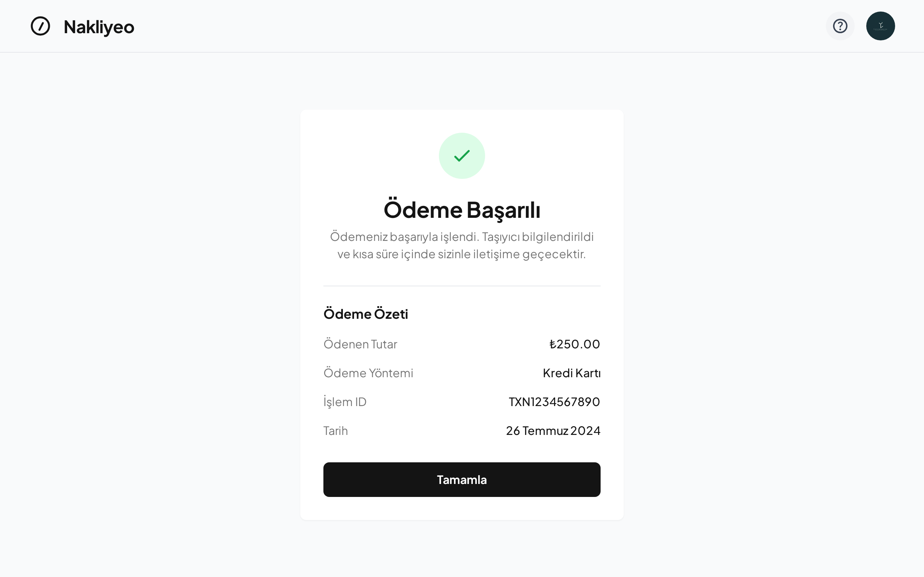924x577 pixels.
Task: Click the Nakliyeo compass logo icon
Action: (x=40, y=26)
